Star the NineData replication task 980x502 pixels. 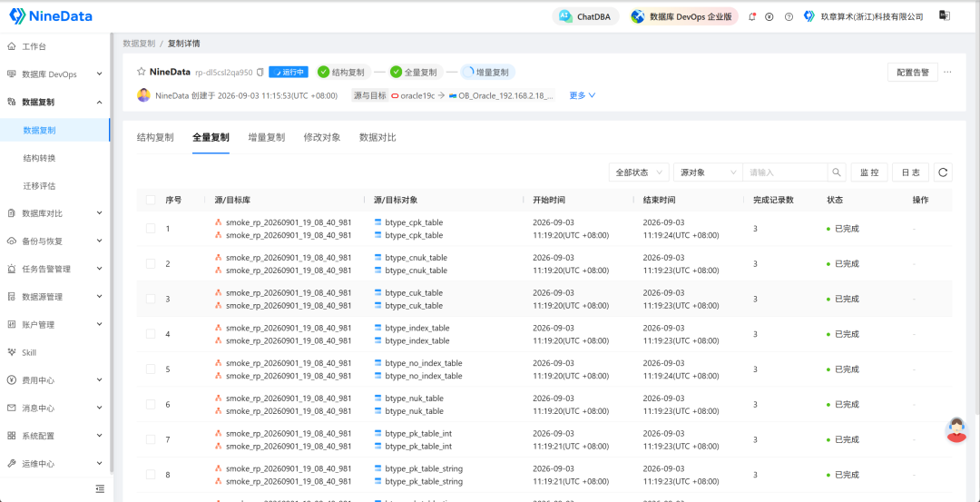point(142,72)
